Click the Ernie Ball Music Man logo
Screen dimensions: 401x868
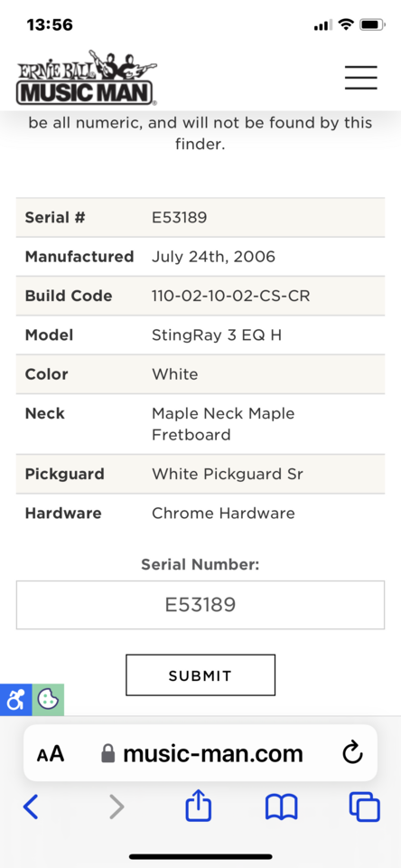click(x=87, y=78)
